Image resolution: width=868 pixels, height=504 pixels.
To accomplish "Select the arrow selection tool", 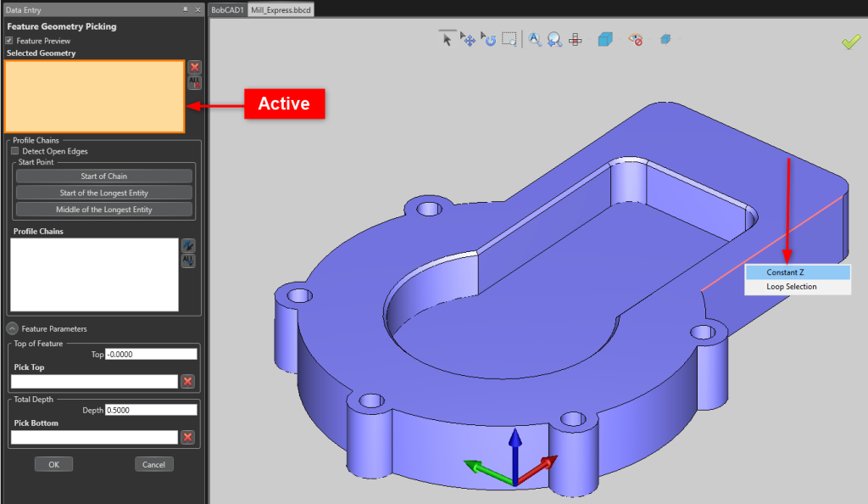I will pyautogui.click(x=448, y=39).
